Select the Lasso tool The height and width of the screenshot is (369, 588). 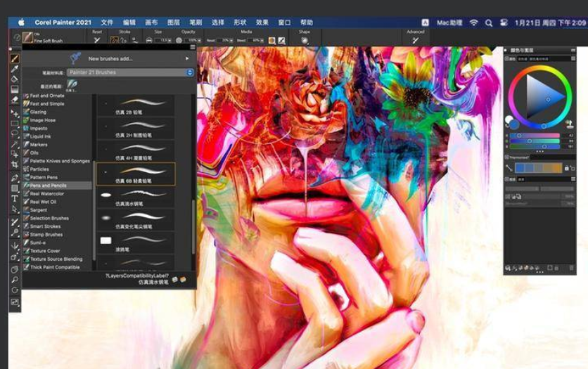coord(15,134)
